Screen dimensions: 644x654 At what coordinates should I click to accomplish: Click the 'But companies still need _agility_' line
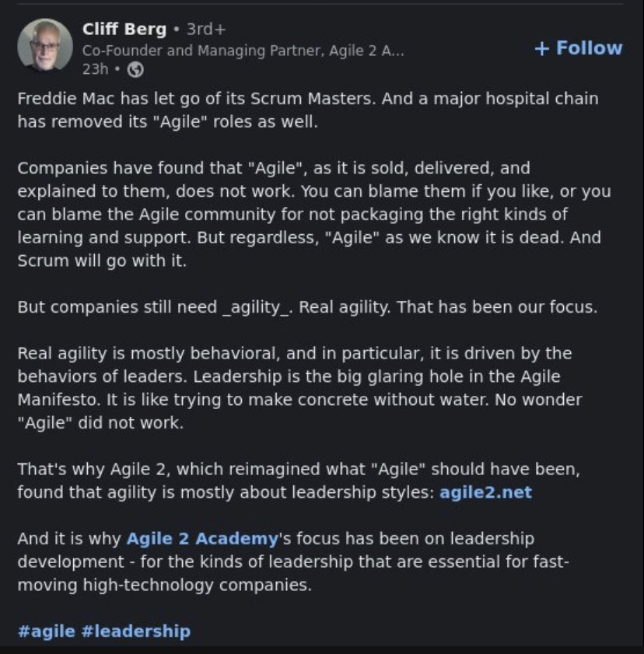(307, 306)
